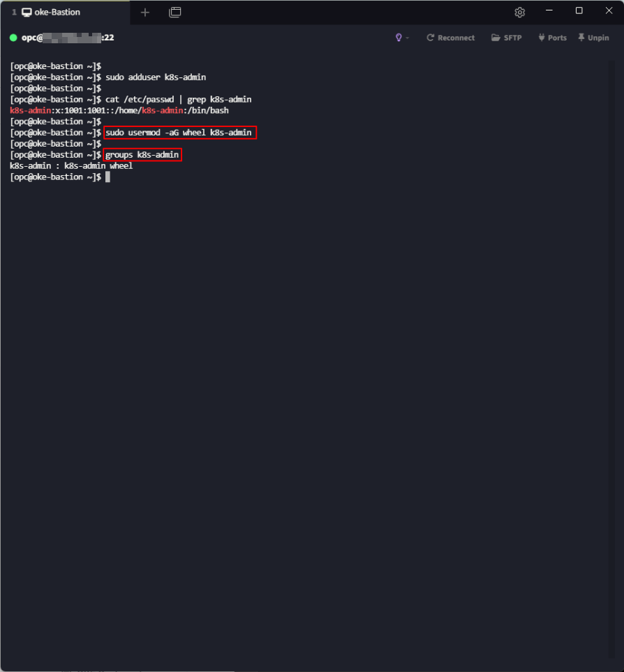
Task: Click the monitor icon in oke-Bastion tab
Action: pos(27,13)
